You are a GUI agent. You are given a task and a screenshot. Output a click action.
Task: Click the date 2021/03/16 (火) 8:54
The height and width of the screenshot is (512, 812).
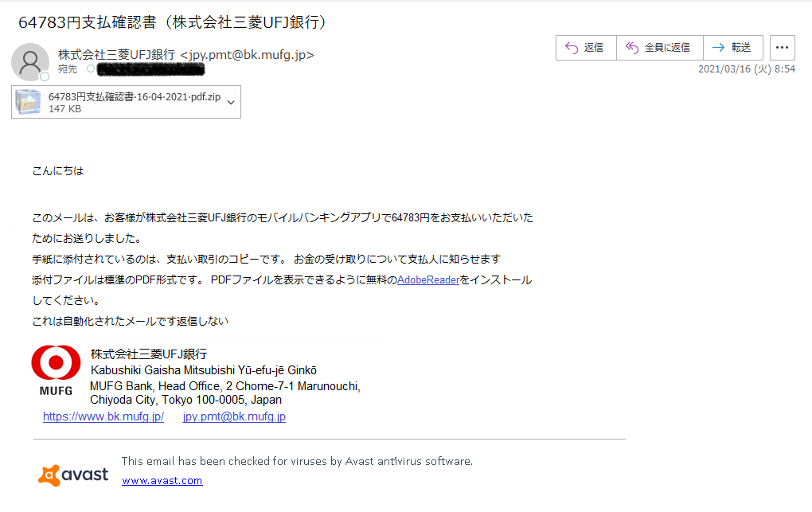point(746,69)
